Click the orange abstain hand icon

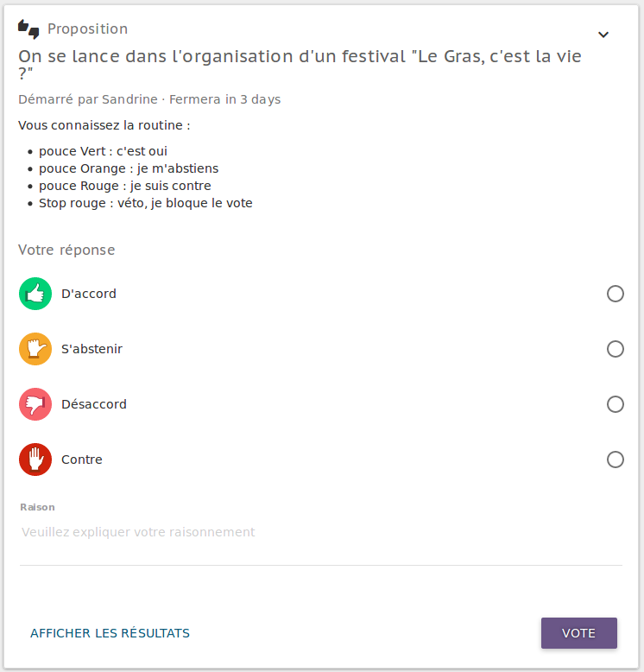(35, 349)
